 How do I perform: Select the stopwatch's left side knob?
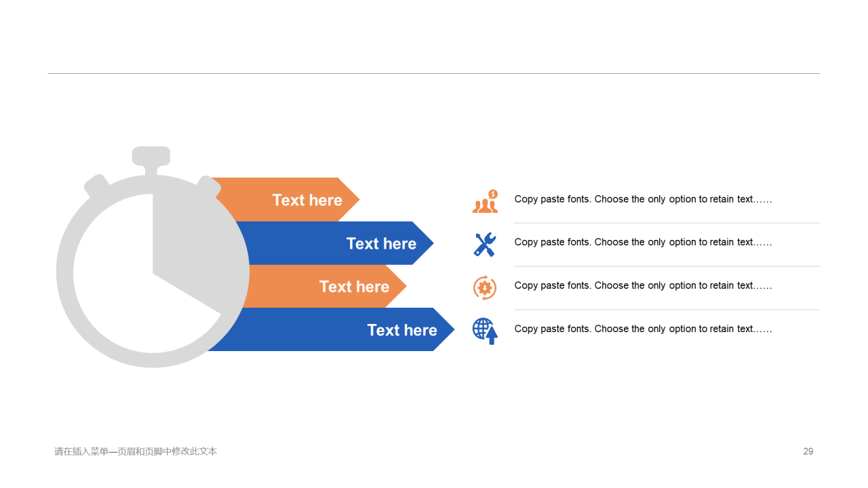tap(96, 186)
